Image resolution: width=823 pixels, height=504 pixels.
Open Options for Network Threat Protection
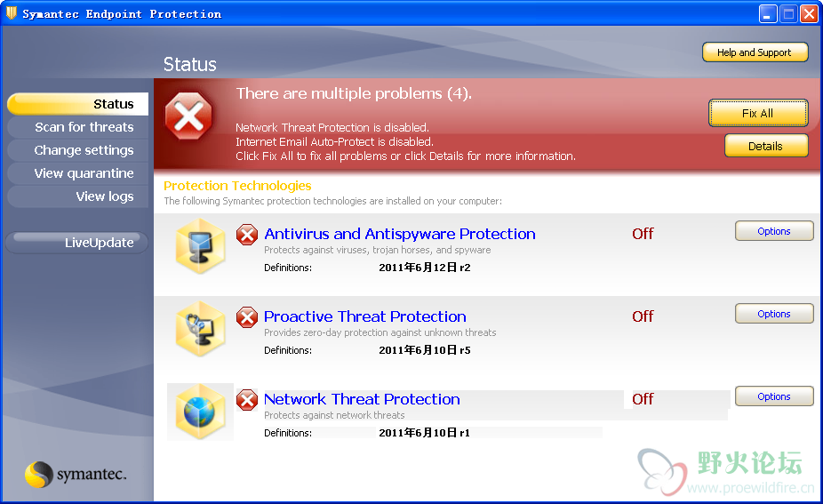point(774,396)
